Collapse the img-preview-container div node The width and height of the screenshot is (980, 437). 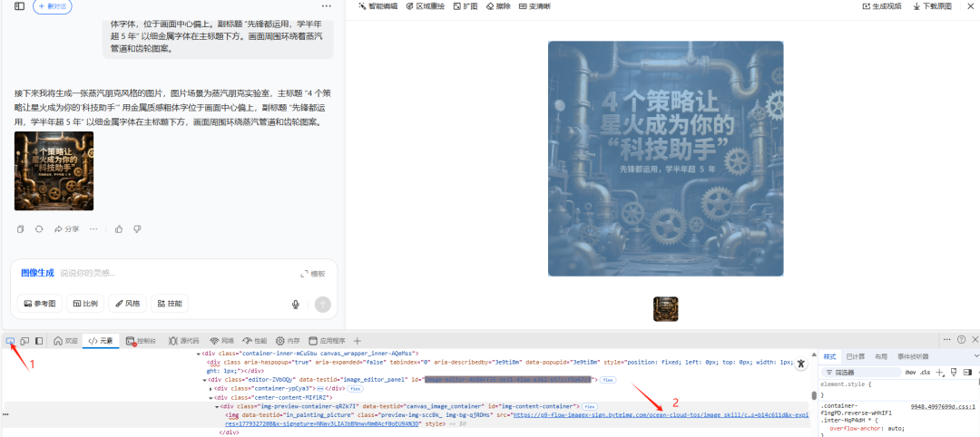pyautogui.click(x=216, y=406)
